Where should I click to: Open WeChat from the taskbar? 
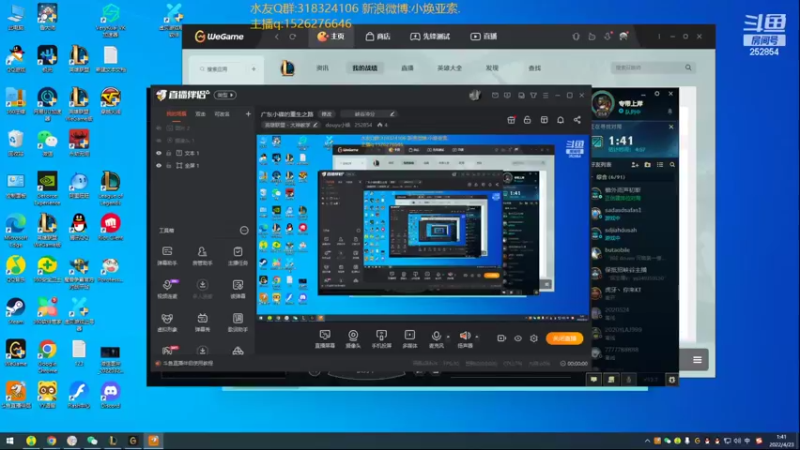[x=92, y=441]
